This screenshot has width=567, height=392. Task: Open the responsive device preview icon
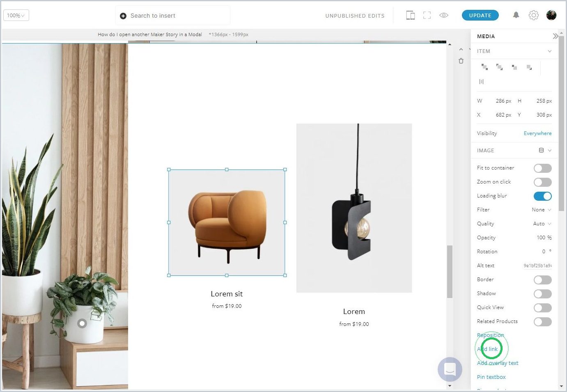(410, 16)
